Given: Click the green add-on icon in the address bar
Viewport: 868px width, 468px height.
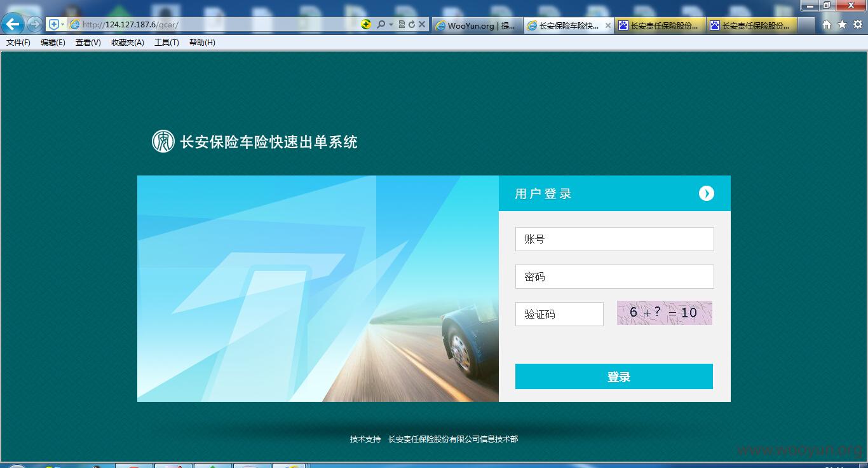Looking at the screenshot, I should tap(366, 24).
